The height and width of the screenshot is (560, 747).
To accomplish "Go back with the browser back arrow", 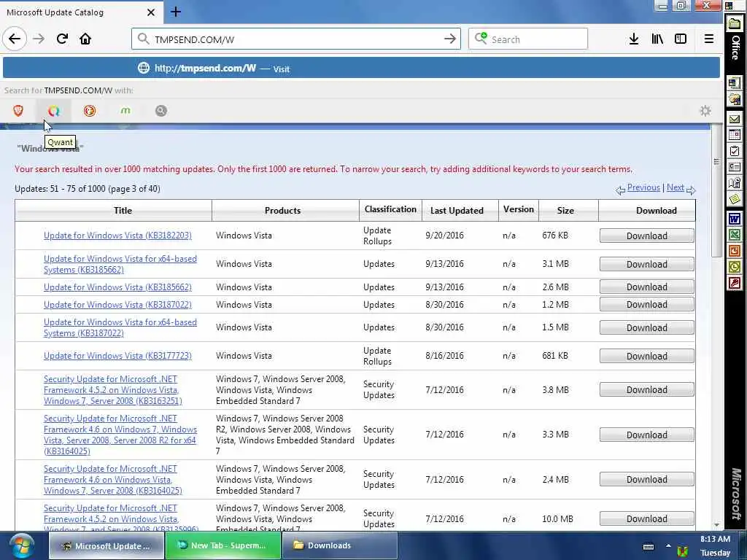I will (x=15, y=39).
